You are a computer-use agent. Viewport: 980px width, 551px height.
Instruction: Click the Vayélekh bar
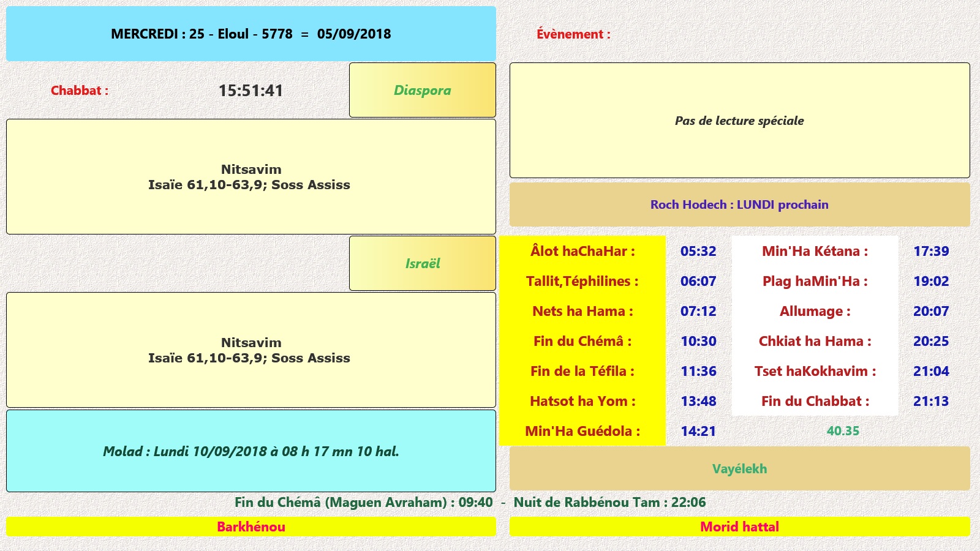tap(739, 469)
